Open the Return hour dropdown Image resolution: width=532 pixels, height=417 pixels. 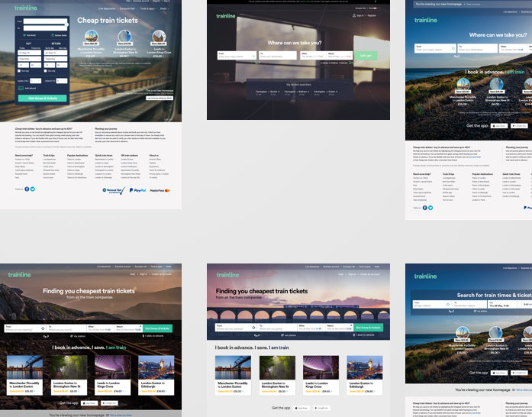[50, 65]
